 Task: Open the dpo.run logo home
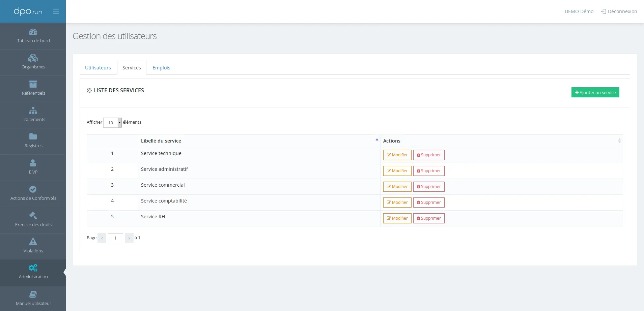click(28, 11)
